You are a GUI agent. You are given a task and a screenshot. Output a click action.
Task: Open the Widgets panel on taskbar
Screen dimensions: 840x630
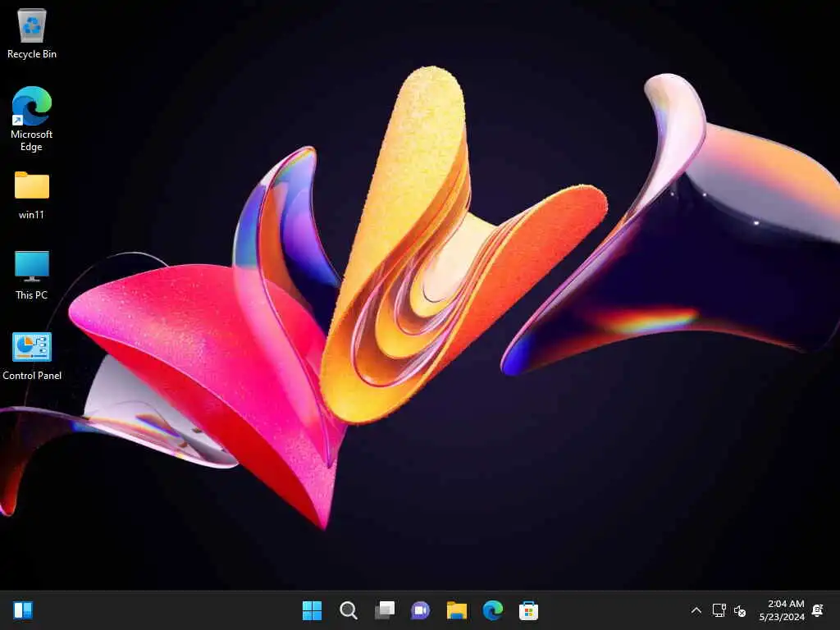point(23,610)
